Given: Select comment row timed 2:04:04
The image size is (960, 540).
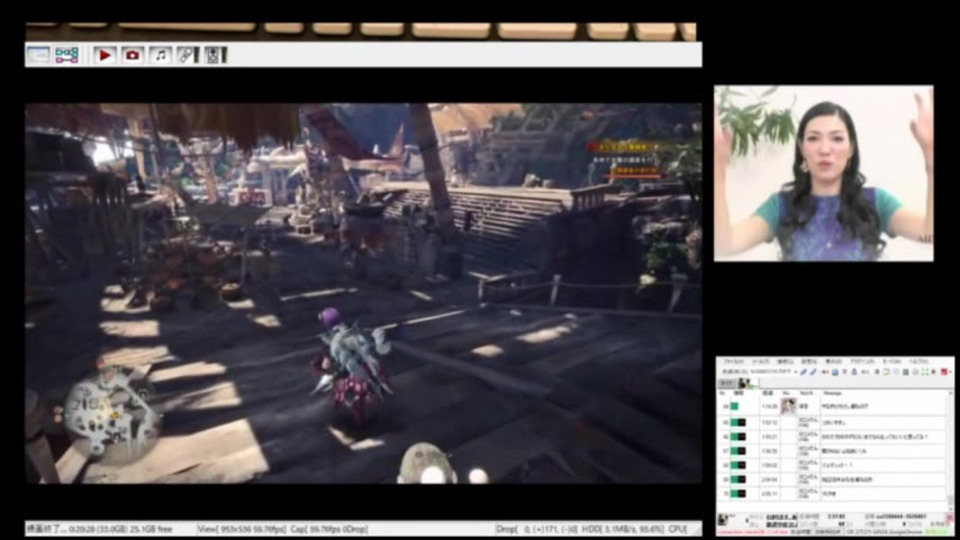Looking at the screenshot, I should click(x=833, y=479).
